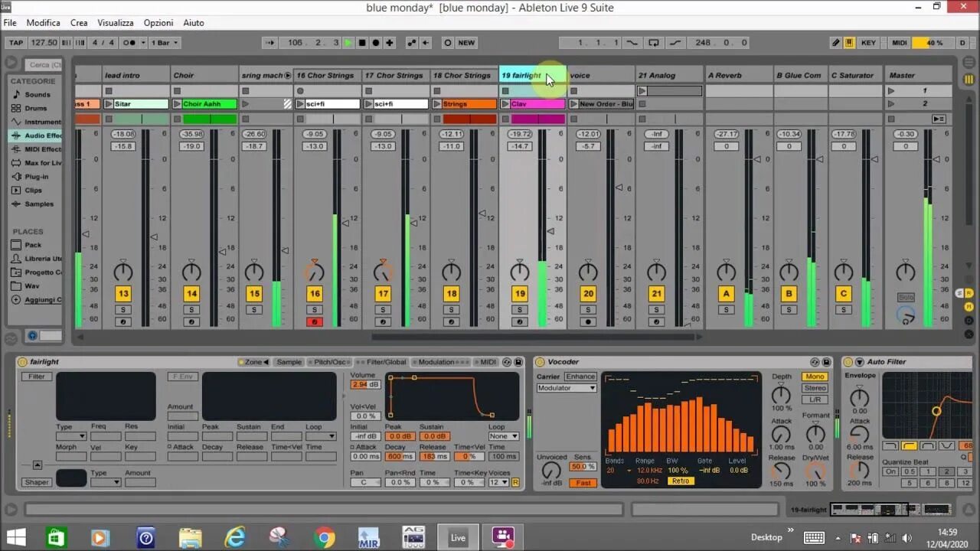Open the Plug-in browser category
The height and width of the screenshot is (551, 980).
pyautogui.click(x=35, y=177)
